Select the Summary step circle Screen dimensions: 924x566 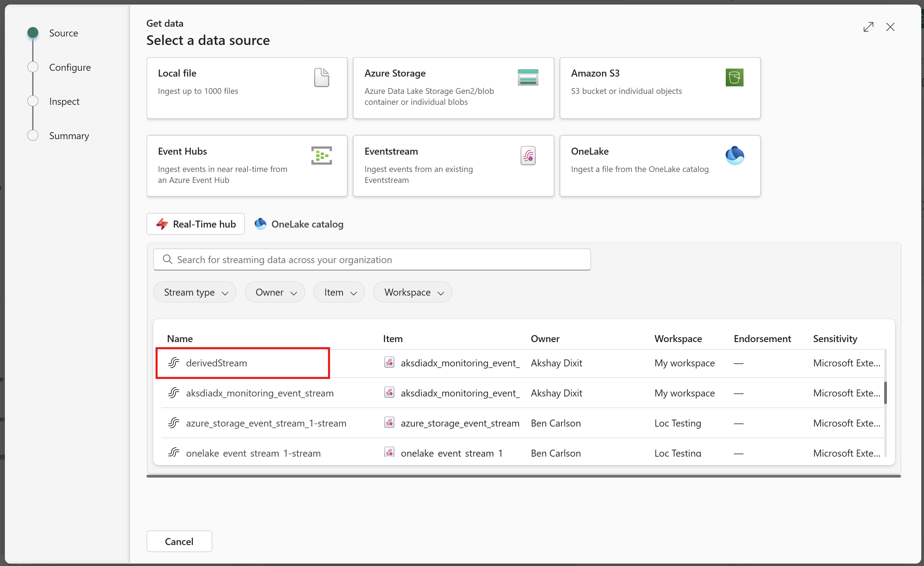pos(33,135)
